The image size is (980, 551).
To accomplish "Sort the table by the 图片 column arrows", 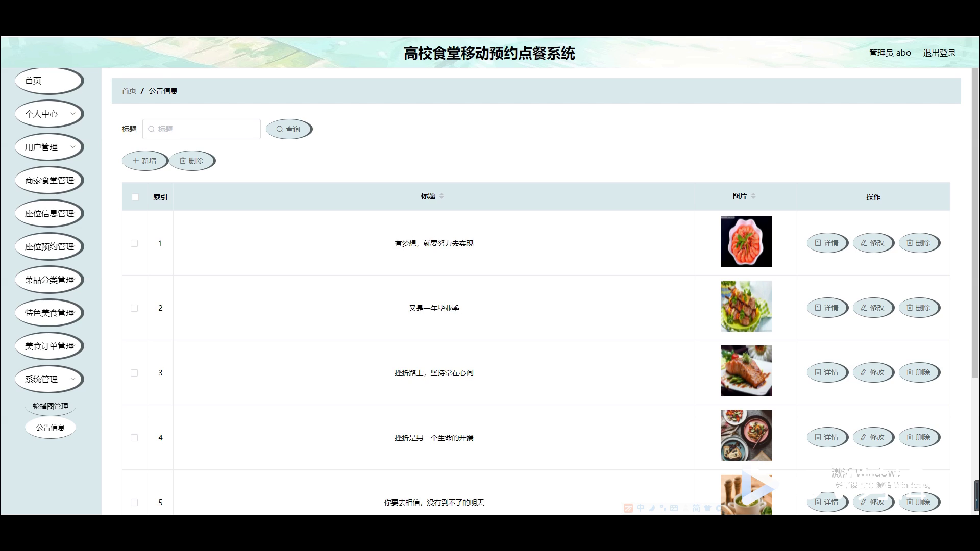I will coord(753,196).
